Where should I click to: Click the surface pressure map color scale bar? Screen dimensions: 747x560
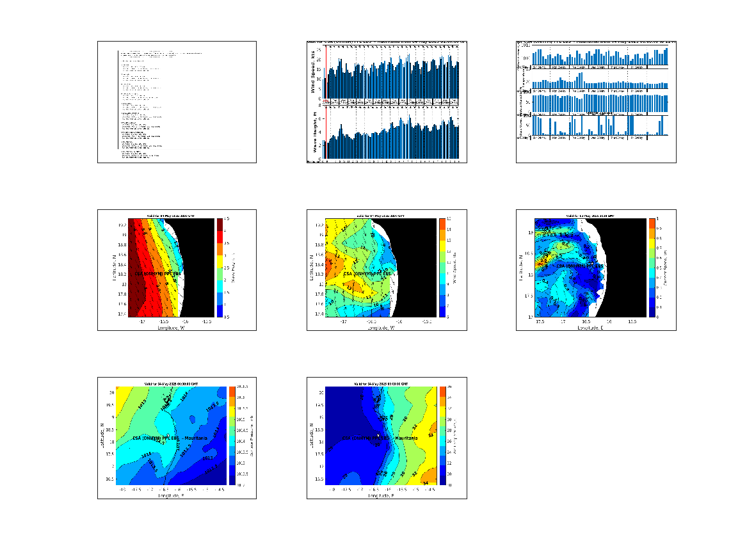coord(232,436)
